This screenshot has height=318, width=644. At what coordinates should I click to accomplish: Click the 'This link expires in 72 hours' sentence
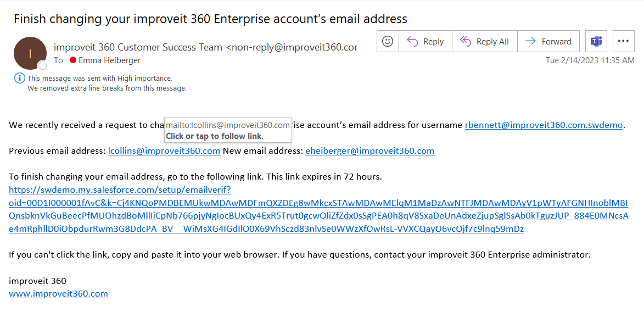[324, 177]
